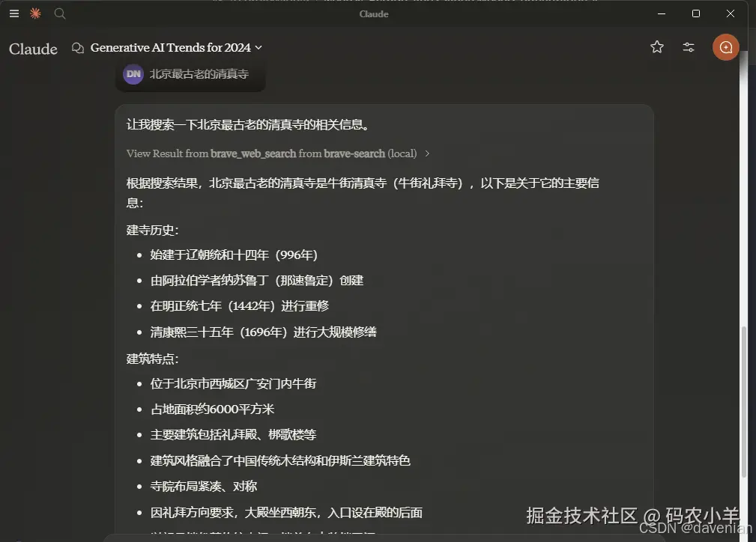Select line 寺院布局紧凑、对称
The height and width of the screenshot is (542, 756).
204,486
